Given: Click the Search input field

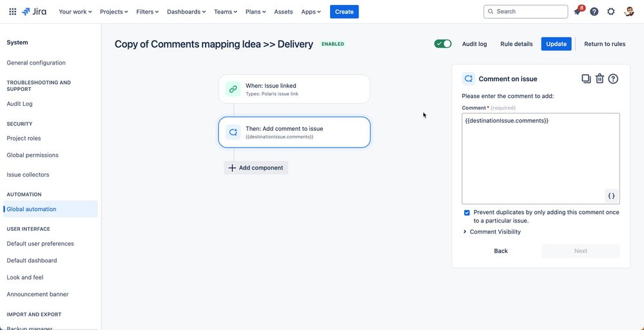Looking at the screenshot, I should click(x=526, y=12).
